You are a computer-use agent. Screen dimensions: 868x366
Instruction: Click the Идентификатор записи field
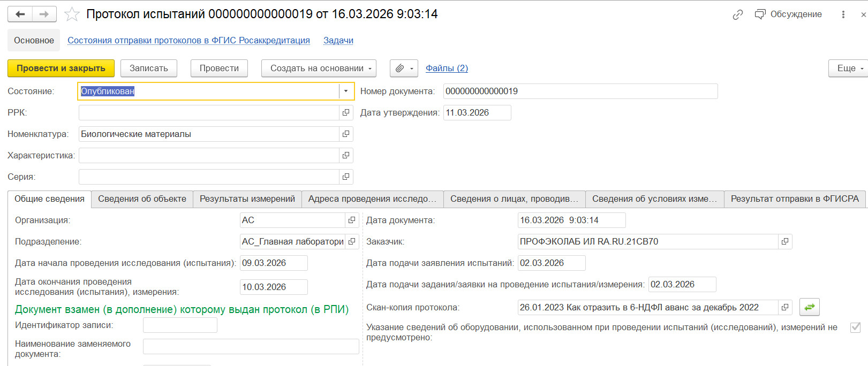[x=180, y=325]
